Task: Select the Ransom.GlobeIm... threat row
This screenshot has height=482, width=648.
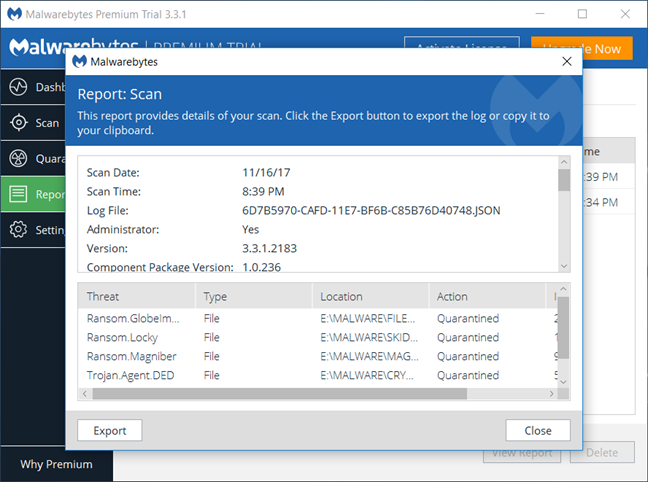Action: [318, 318]
